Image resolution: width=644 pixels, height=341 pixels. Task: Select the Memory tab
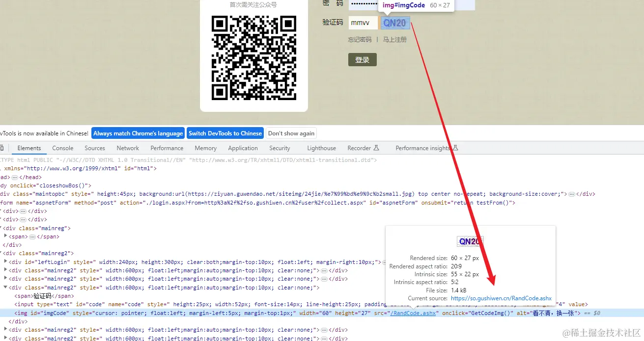pyautogui.click(x=205, y=148)
